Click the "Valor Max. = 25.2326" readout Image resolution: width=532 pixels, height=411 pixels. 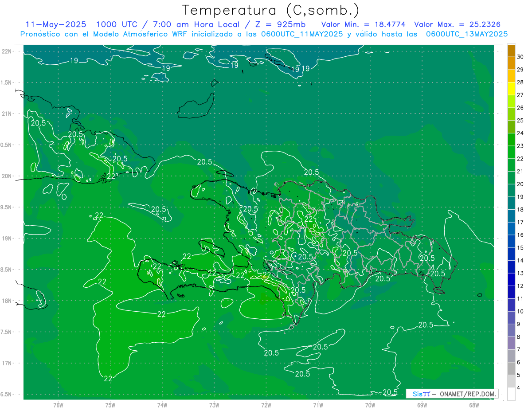tap(458, 24)
